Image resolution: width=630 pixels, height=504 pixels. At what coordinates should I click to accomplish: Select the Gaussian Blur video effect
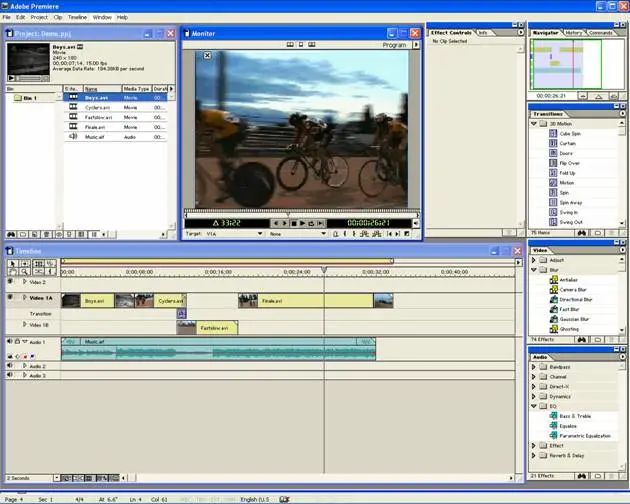coord(574,320)
